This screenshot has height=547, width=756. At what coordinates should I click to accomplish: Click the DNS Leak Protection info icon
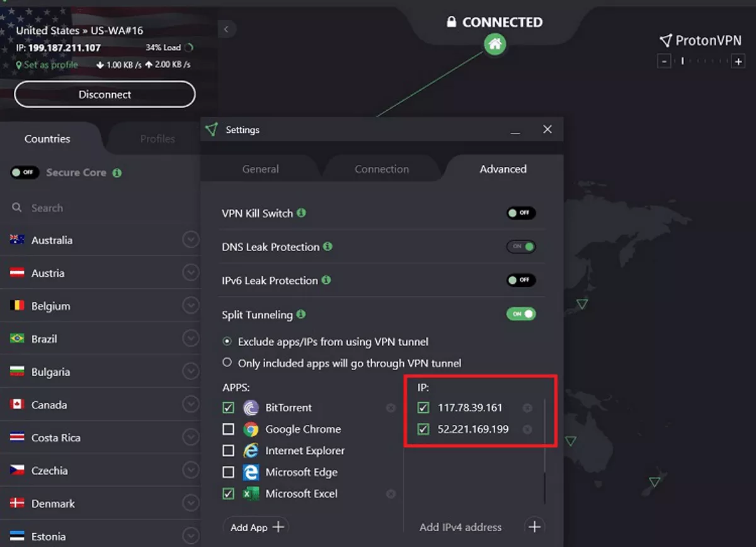point(328,246)
